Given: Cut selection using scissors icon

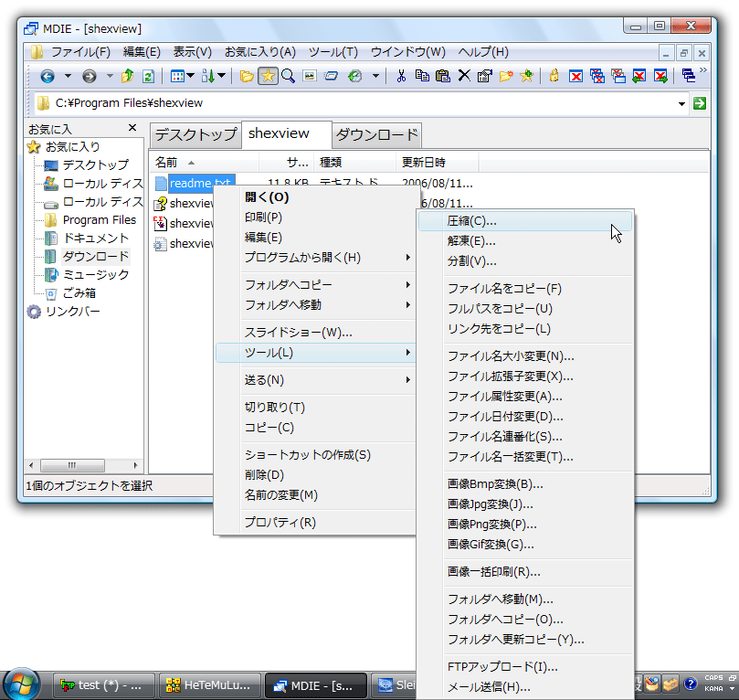Looking at the screenshot, I should click(401, 76).
